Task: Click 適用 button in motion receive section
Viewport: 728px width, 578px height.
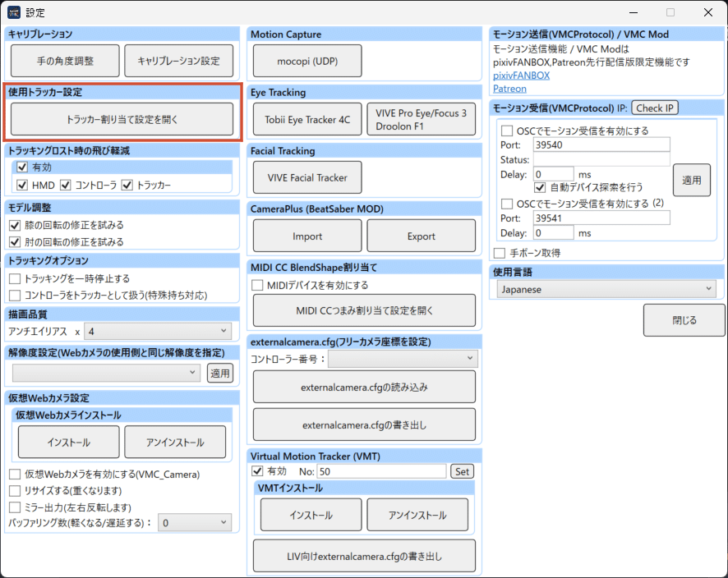Action: pos(691,180)
